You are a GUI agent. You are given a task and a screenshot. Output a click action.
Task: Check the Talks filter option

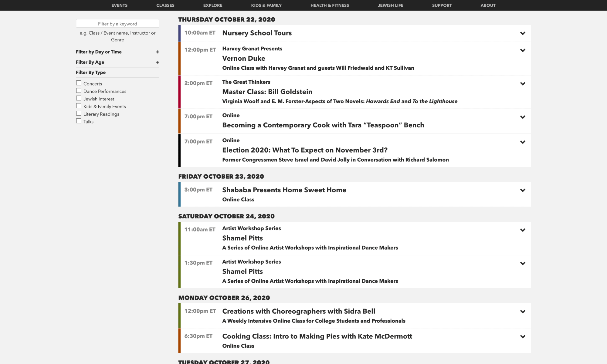pyautogui.click(x=79, y=120)
